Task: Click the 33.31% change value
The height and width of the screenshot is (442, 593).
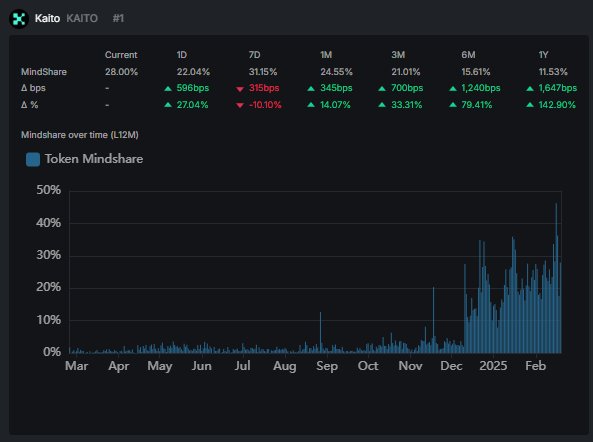Action: tap(407, 105)
